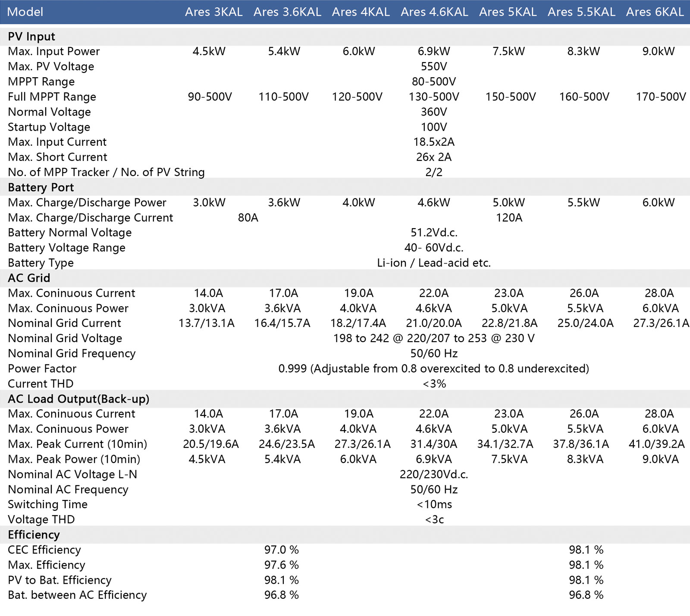Select the 'Max. Charge/Discharge Current' row label

pos(90,217)
